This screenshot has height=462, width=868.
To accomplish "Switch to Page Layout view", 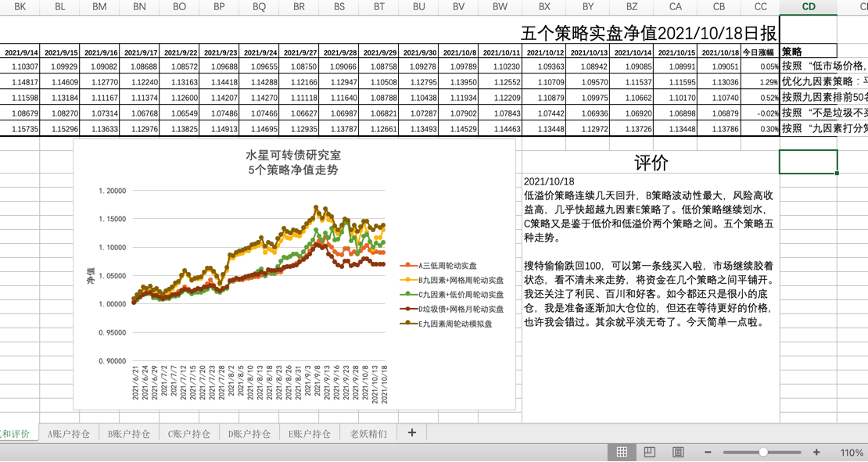I will coord(650,452).
